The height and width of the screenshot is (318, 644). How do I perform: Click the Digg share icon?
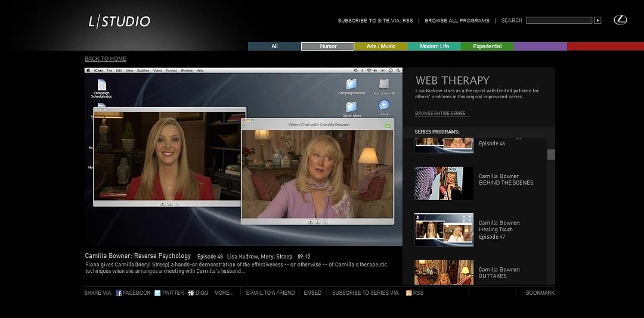pos(191,293)
